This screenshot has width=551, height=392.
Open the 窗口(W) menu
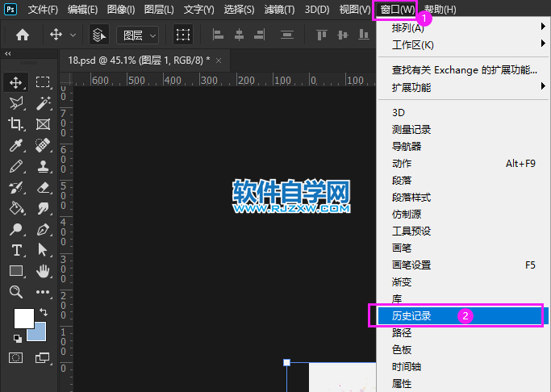coord(398,10)
